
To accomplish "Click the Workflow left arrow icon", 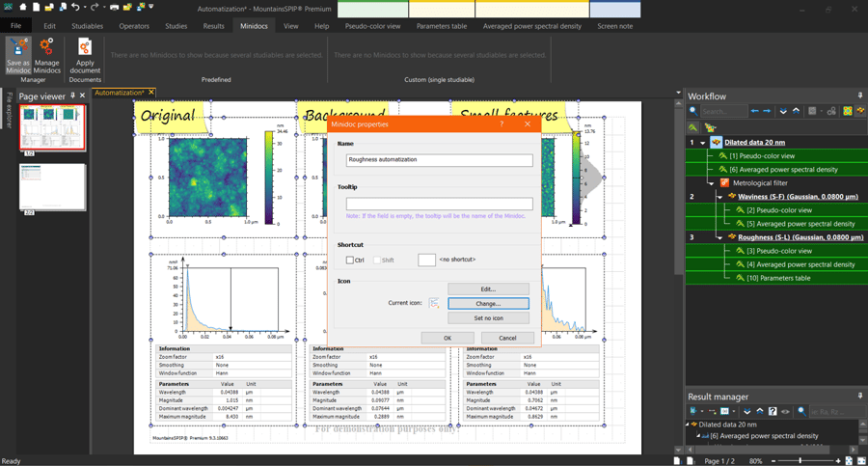I will tap(755, 111).
